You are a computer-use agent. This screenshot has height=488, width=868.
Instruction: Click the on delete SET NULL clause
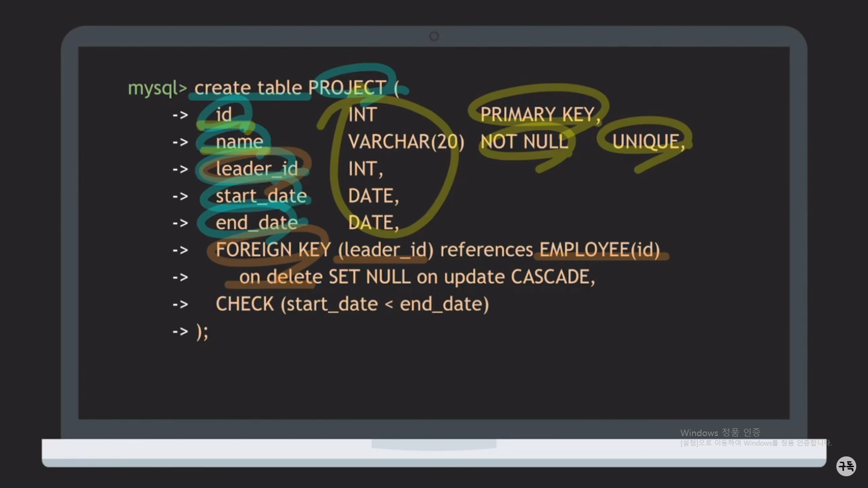point(325,277)
